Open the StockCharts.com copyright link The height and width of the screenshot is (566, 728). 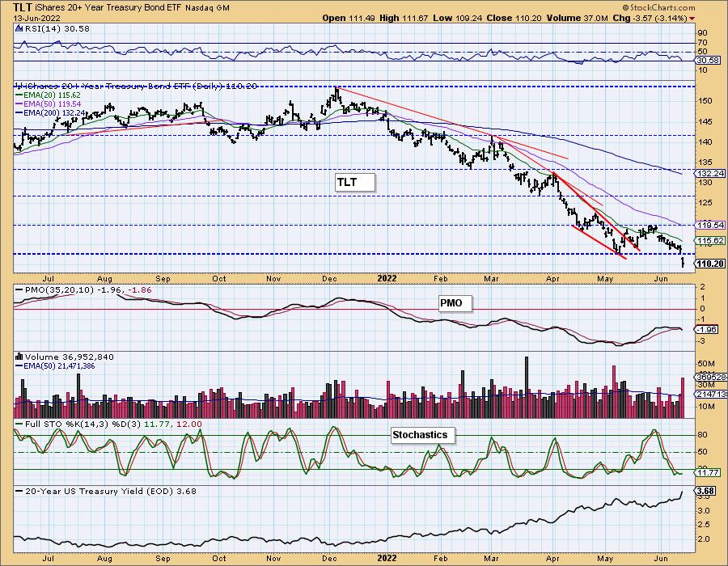click(x=658, y=7)
